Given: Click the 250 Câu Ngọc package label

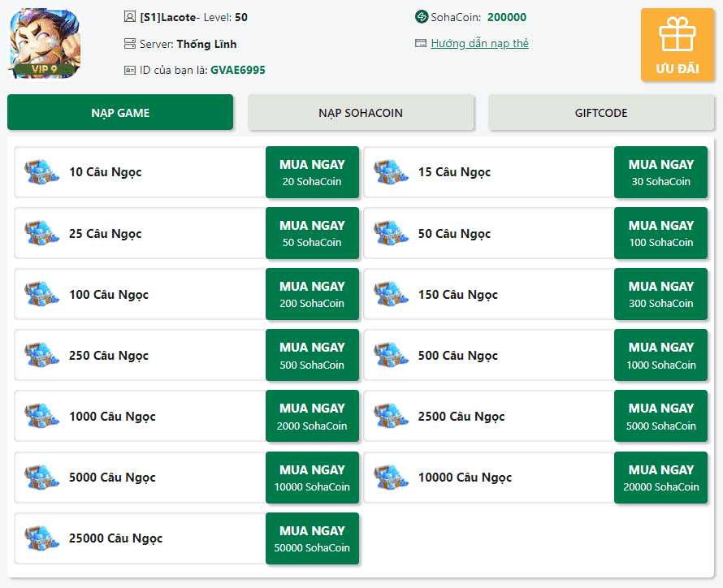Looking at the screenshot, I should click(x=109, y=355).
